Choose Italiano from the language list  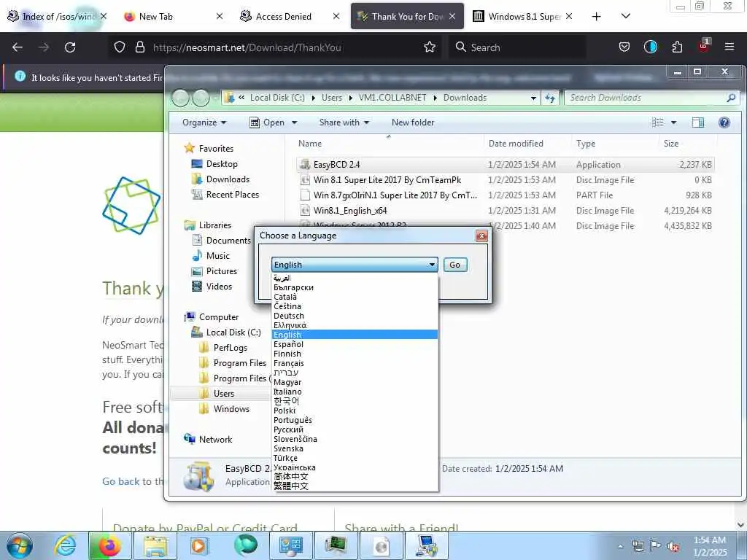(287, 392)
